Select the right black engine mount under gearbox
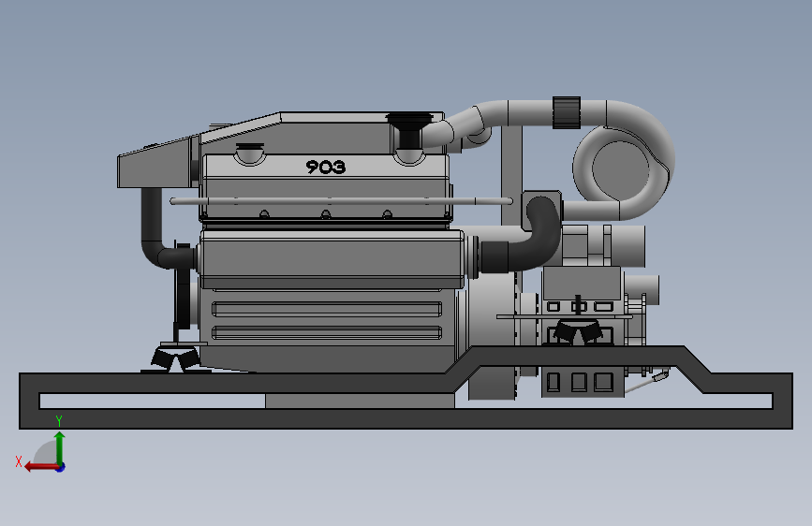Screen dimensions: 812x526 click(578, 331)
